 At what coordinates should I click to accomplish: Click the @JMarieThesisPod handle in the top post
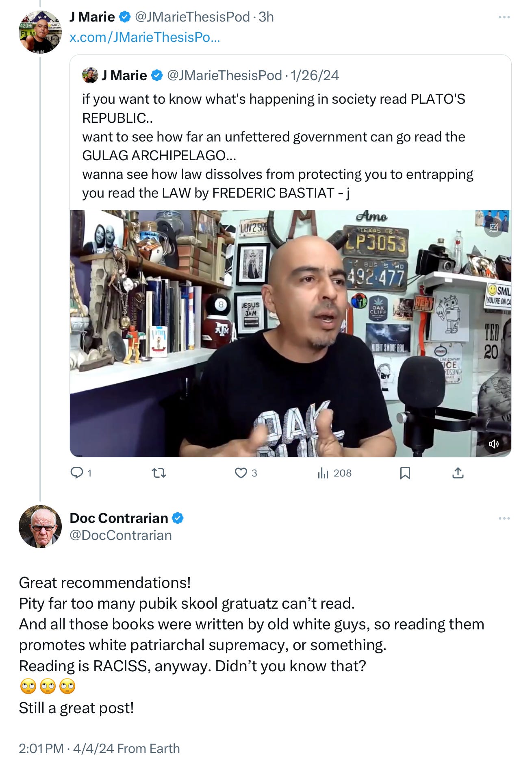coord(192,17)
